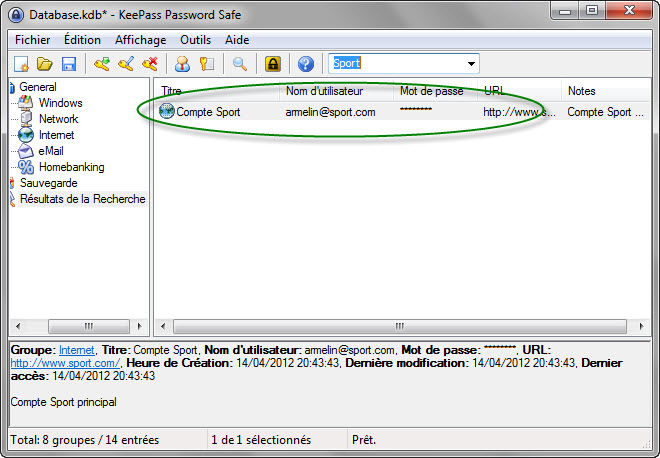Minimize the KeePass window
This screenshot has width=660, height=458.
[564, 11]
